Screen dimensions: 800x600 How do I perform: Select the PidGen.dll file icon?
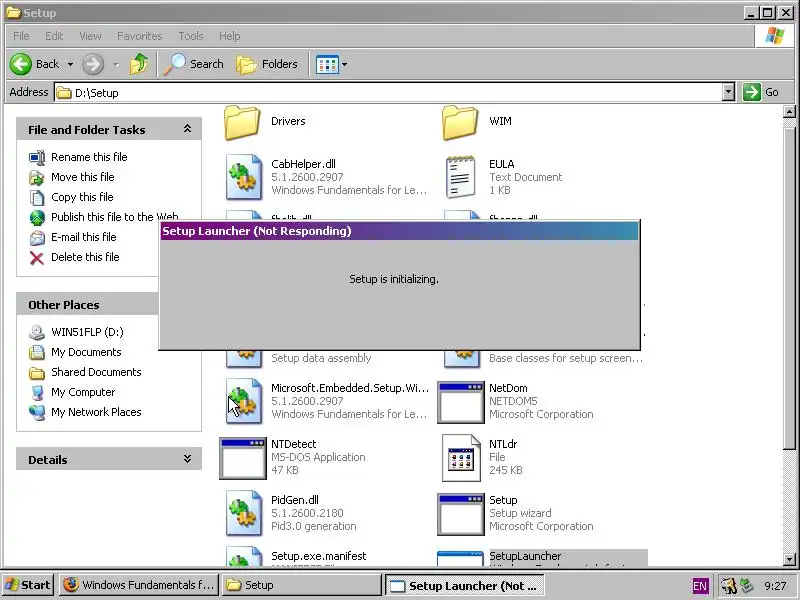click(x=243, y=513)
